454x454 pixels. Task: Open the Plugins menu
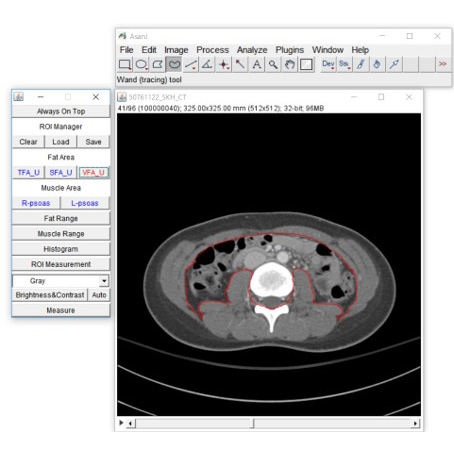pyautogui.click(x=290, y=50)
